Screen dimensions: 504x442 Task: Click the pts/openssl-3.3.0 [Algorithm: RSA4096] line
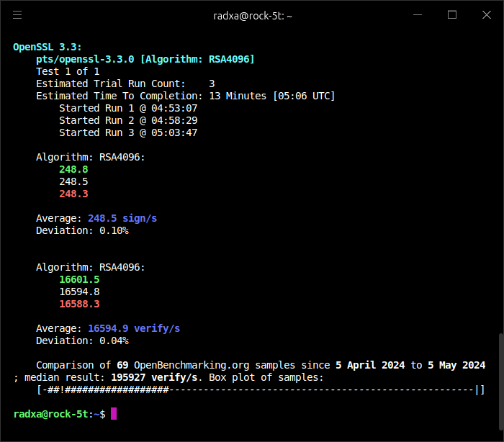point(145,59)
